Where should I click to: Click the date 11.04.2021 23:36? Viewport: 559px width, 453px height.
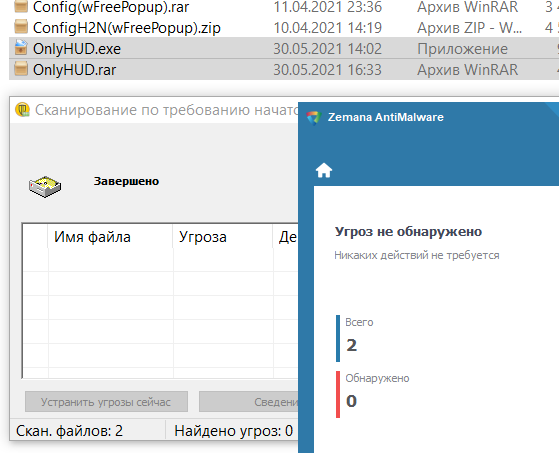click(327, 7)
